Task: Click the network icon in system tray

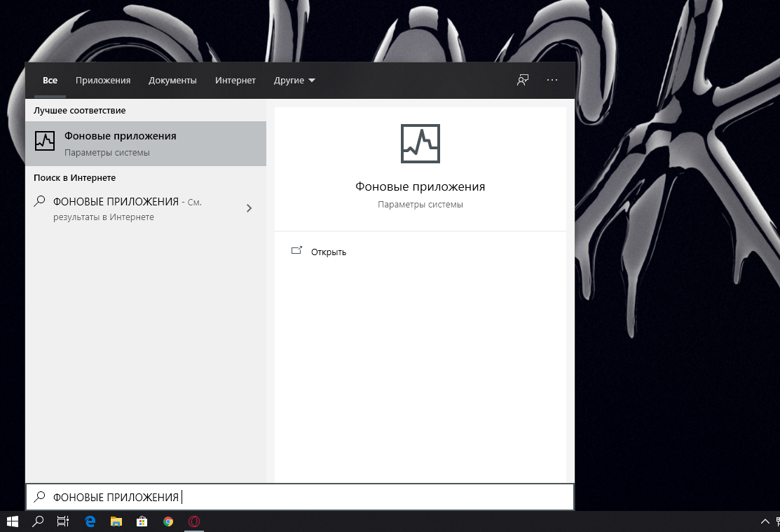Action: (777, 521)
